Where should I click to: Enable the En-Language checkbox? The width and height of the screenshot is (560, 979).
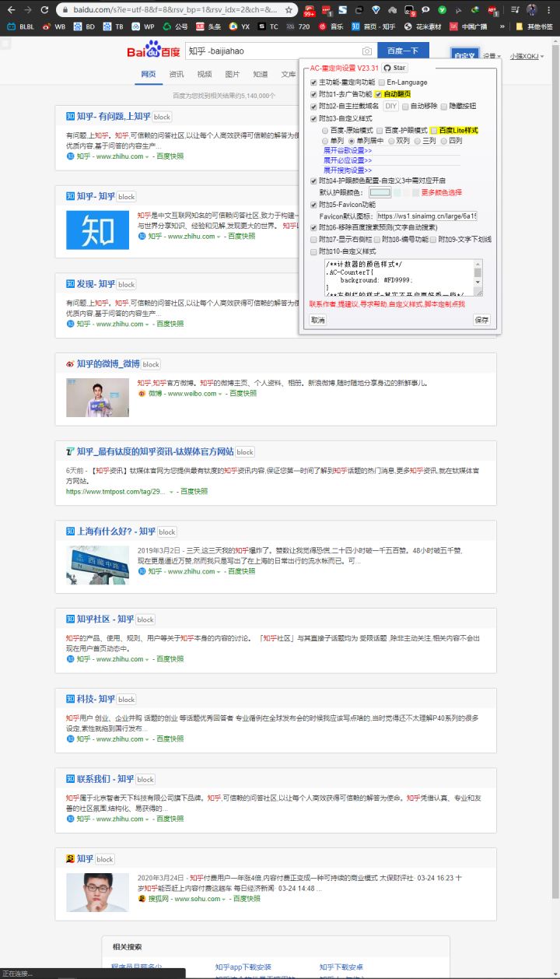coord(381,82)
